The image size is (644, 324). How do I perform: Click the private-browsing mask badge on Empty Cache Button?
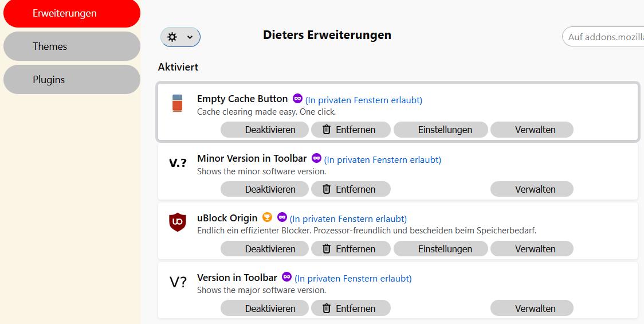tap(297, 98)
